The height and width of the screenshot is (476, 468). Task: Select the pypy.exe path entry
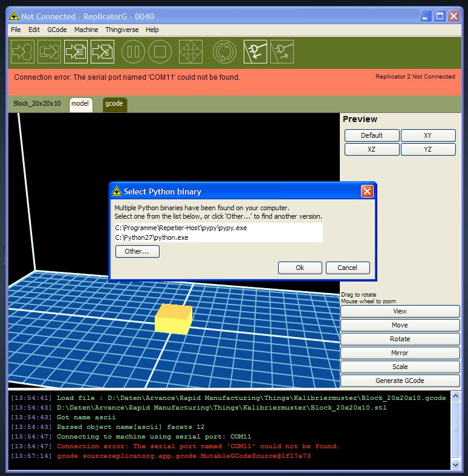point(218,228)
